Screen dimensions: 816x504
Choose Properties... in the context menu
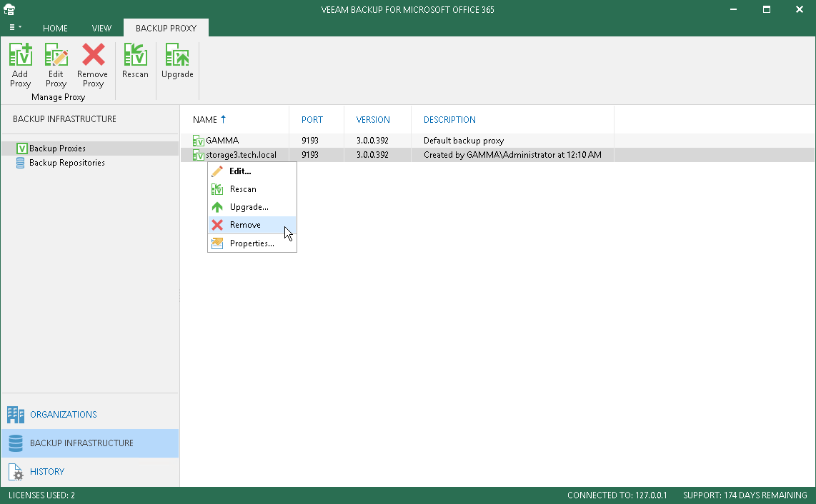(x=252, y=243)
